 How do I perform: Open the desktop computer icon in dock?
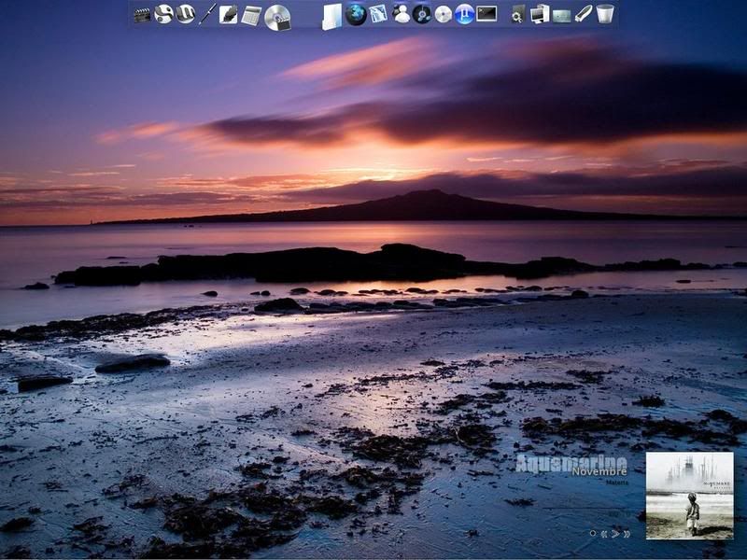click(540, 14)
